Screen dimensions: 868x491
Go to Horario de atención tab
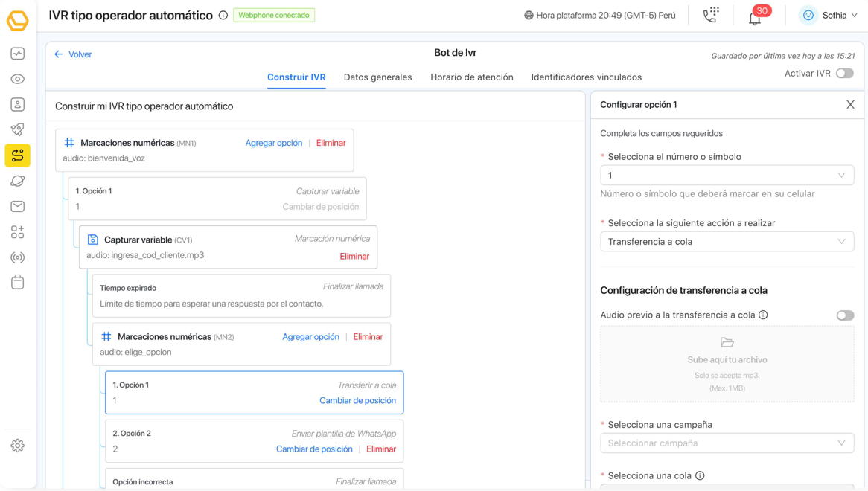pos(472,77)
